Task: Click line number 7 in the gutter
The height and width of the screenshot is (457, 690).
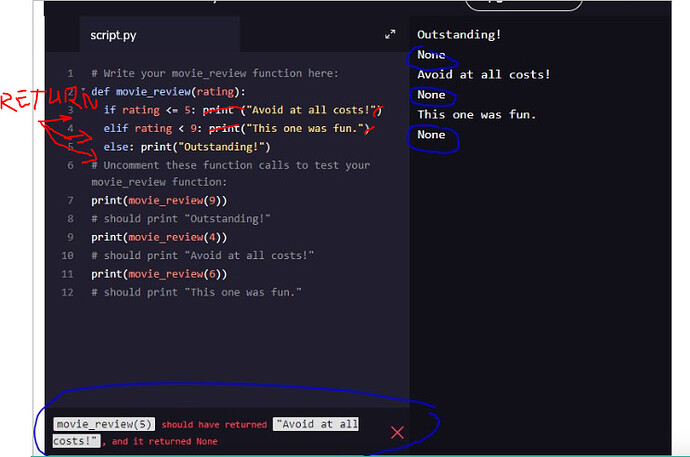Action: click(x=70, y=201)
